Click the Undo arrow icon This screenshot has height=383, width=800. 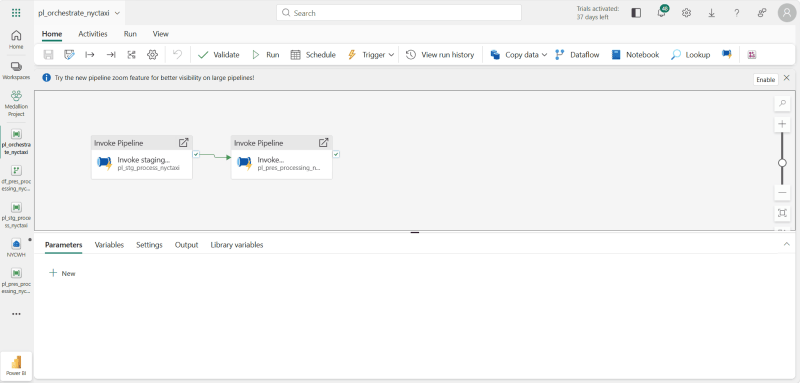click(x=178, y=55)
